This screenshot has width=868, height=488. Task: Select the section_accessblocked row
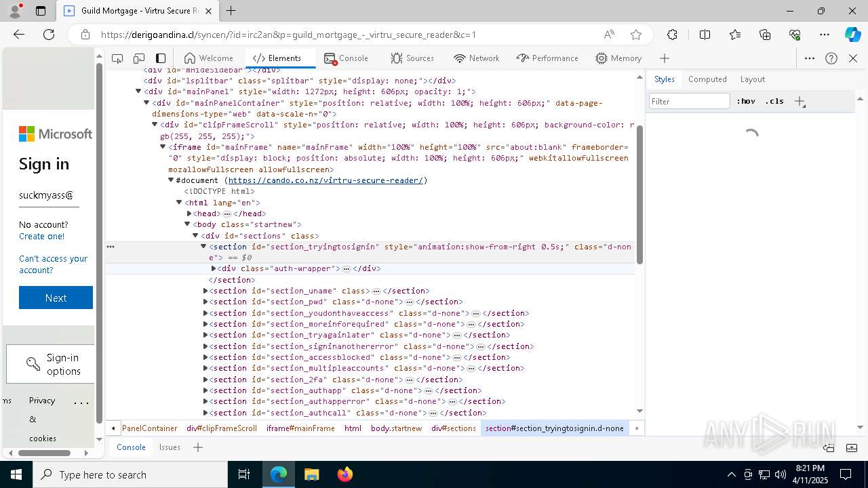(370, 357)
